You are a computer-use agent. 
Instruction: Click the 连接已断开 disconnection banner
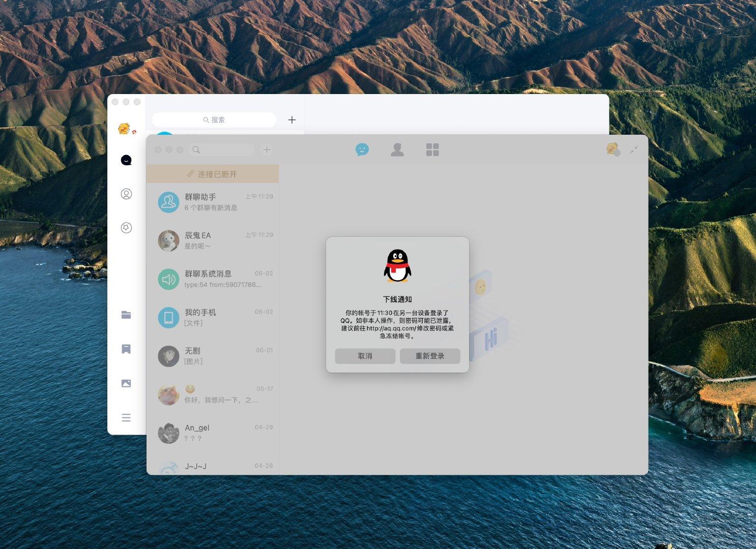tap(212, 173)
